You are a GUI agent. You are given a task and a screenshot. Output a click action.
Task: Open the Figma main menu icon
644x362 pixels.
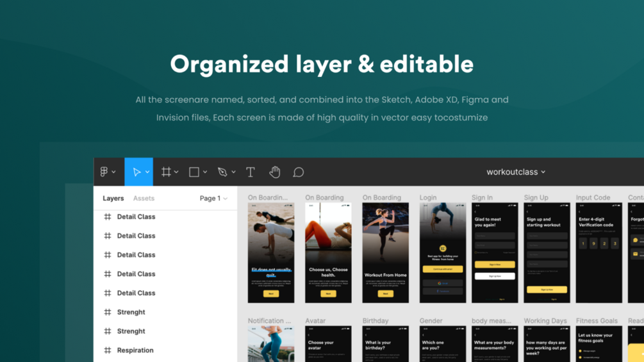pos(104,172)
